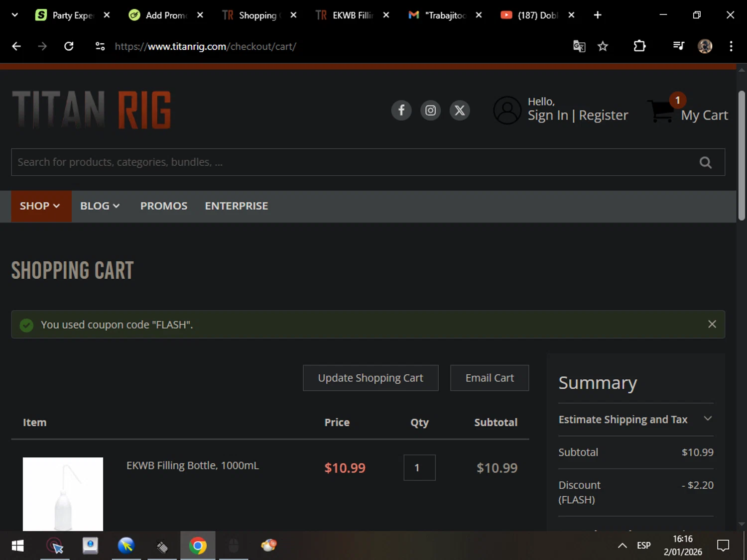
Task: Close the YouTube (187) tab
Action: [571, 15]
